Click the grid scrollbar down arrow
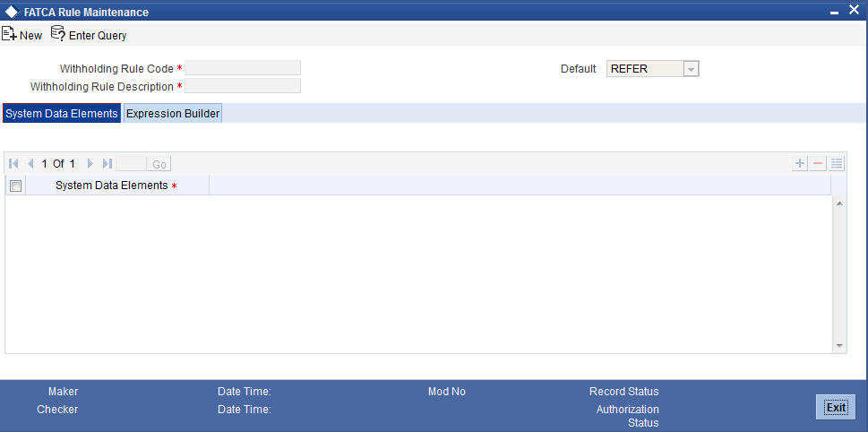868x432 pixels. (839, 345)
